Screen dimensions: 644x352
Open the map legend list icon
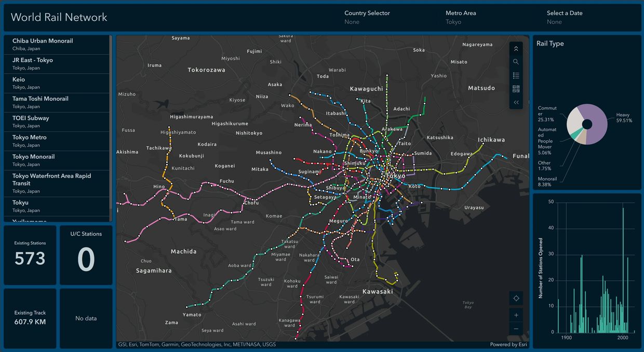(x=516, y=75)
